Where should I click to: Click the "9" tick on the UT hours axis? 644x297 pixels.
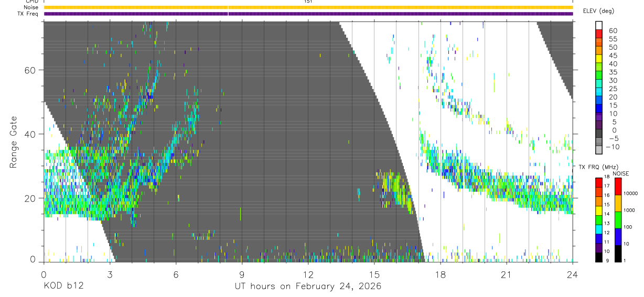tap(242, 274)
